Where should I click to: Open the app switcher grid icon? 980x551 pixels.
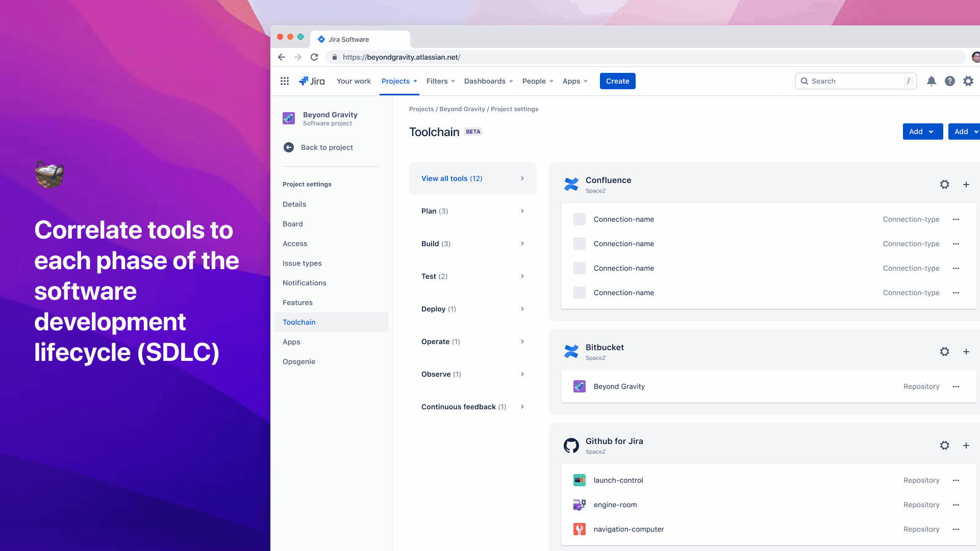click(x=285, y=81)
